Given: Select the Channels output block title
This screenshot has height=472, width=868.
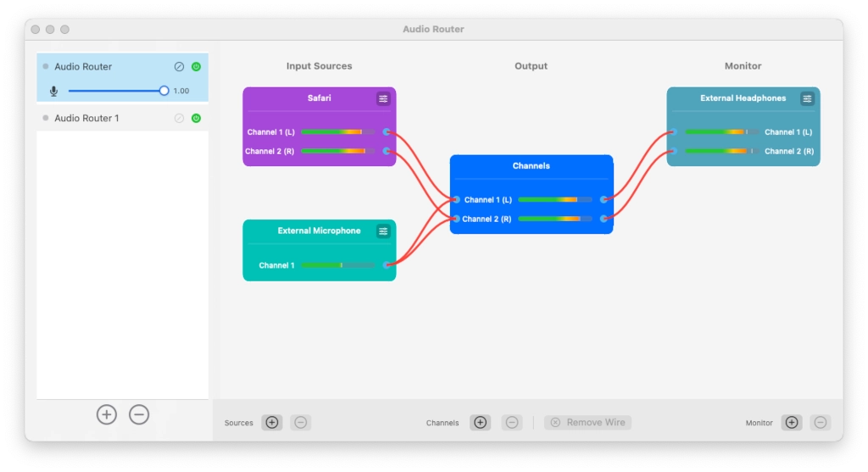Looking at the screenshot, I should (531, 166).
